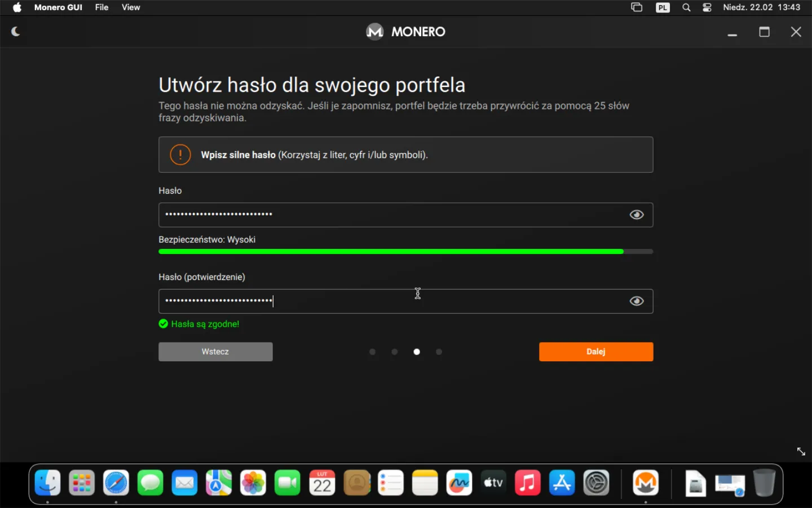Open System Settings from the Dock

[x=597, y=483]
